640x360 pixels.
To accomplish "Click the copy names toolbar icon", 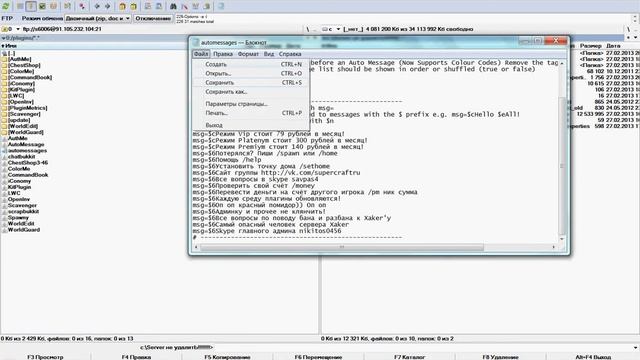I will point(207,6).
